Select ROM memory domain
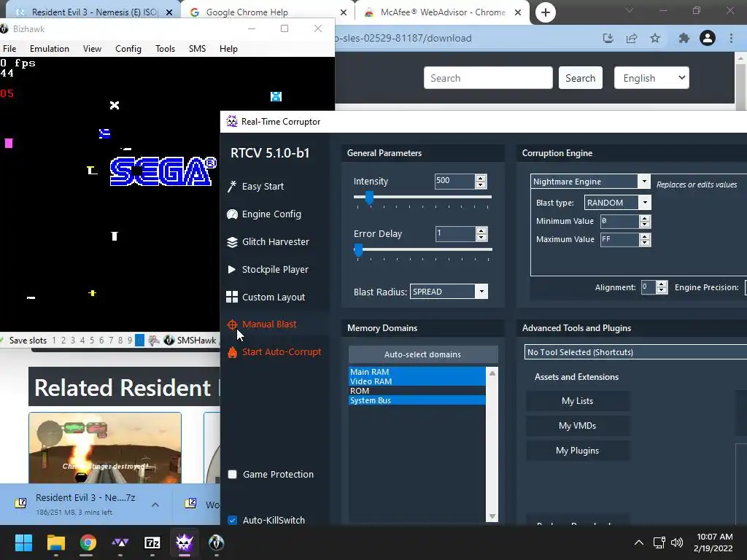 417,391
